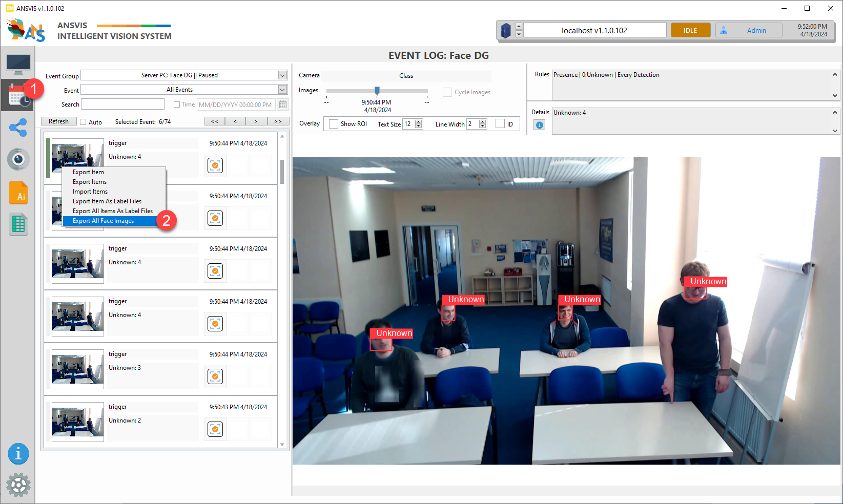Click the Refresh button
843x504 pixels.
pyautogui.click(x=58, y=121)
